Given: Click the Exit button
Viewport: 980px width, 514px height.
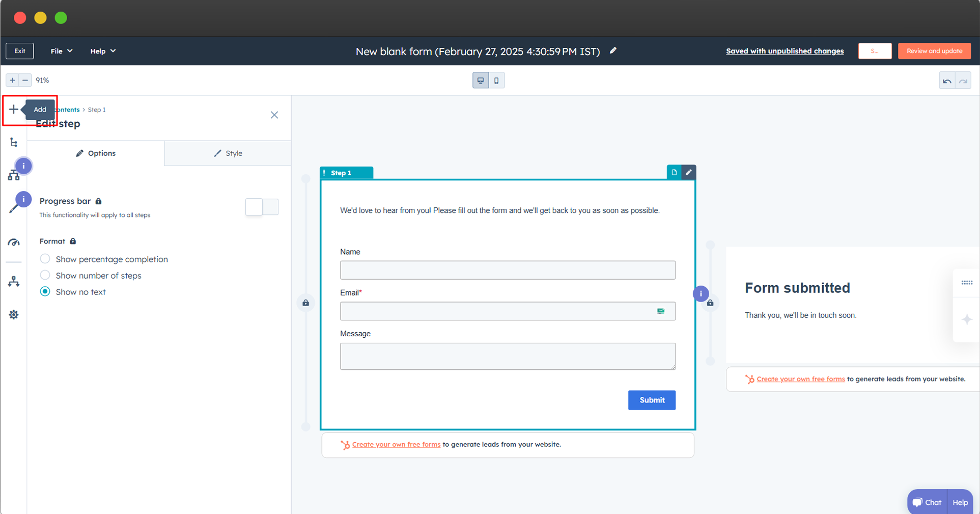Looking at the screenshot, I should (20, 51).
